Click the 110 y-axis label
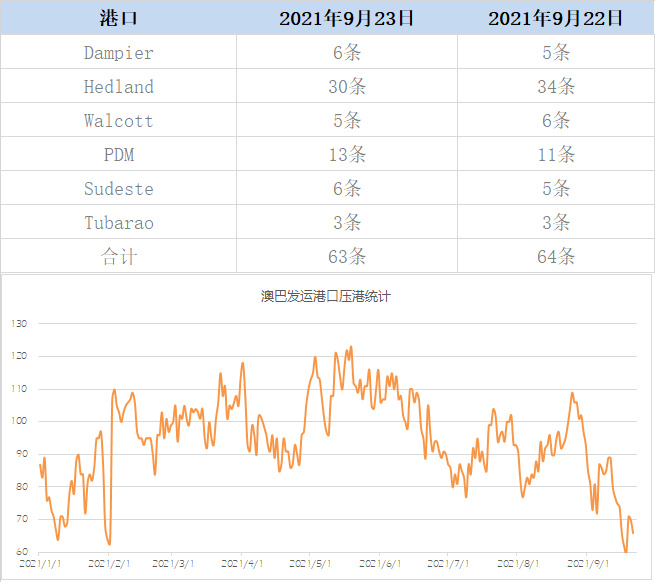Image resolution: width=655 pixels, height=582 pixels. click(19, 389)
